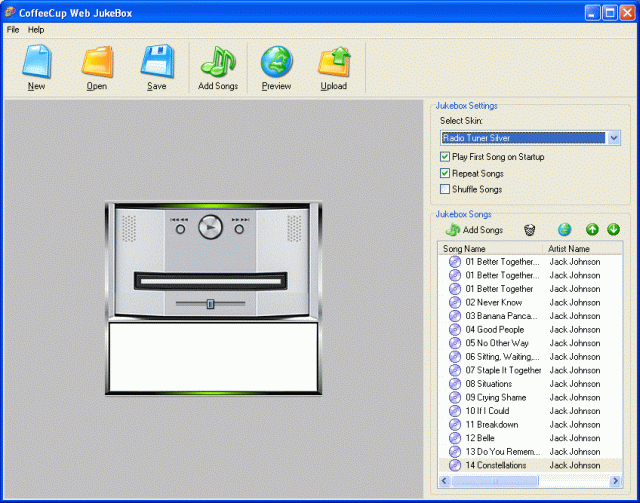Click the disc icon next to 08 Situations
This screenshot has height=503, width=640.
point(455,384)
